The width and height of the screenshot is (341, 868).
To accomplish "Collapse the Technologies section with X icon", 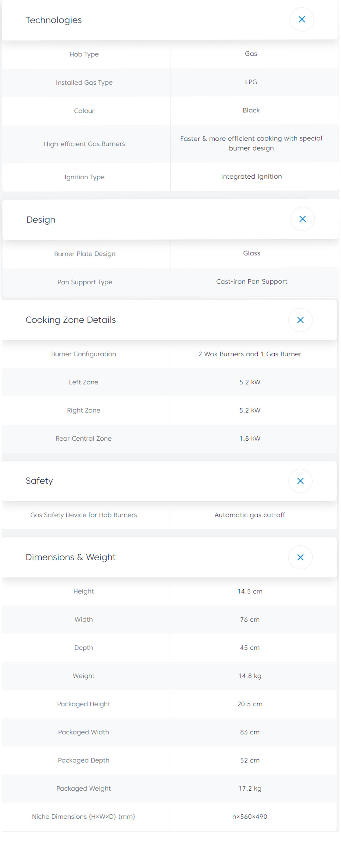I will click(302, 20).
